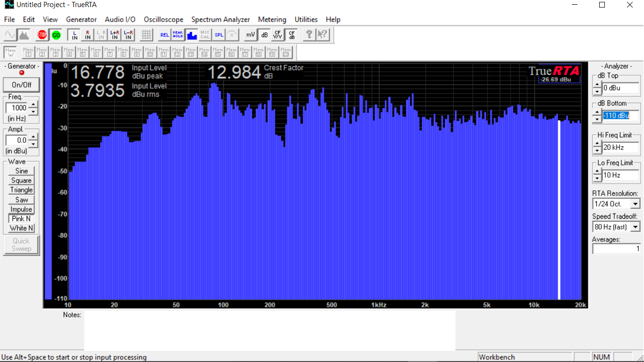Choose the Impulse waveform button
Viewport: 644px width, 362px height.
[21, 209]
